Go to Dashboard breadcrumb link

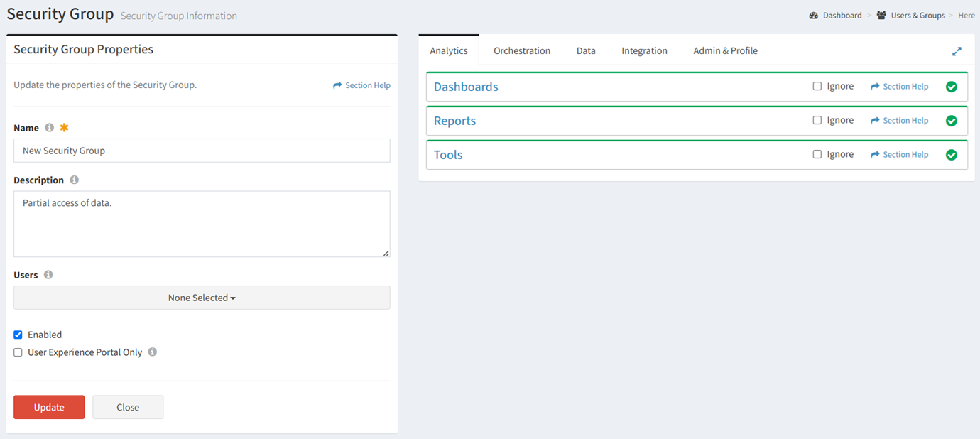tap(842, 16)
